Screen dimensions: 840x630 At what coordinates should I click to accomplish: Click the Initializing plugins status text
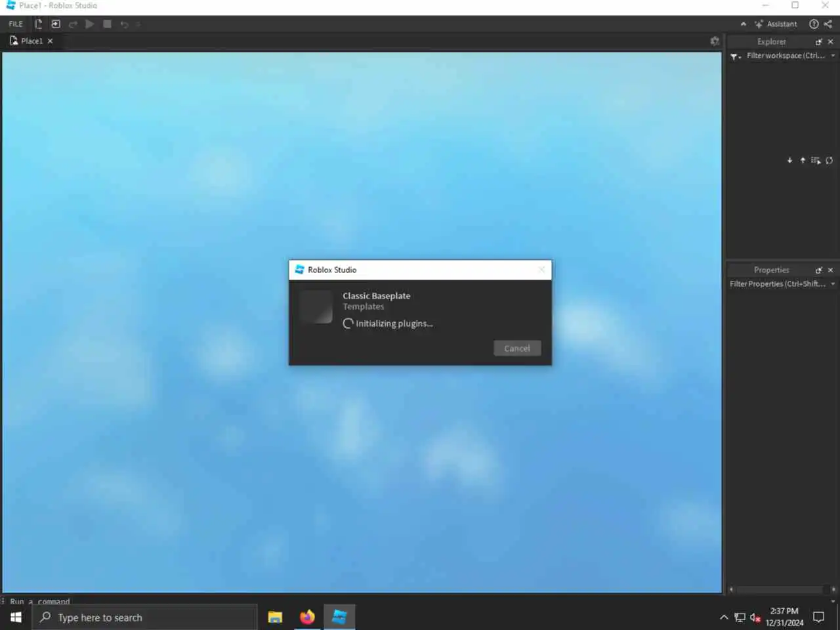[394, 324]
